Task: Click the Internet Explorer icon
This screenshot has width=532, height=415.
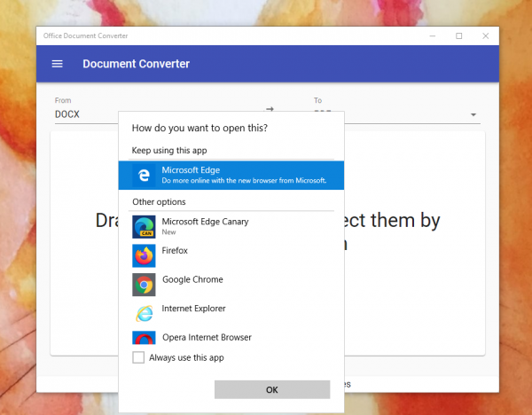Action: [x=144, y=314]
